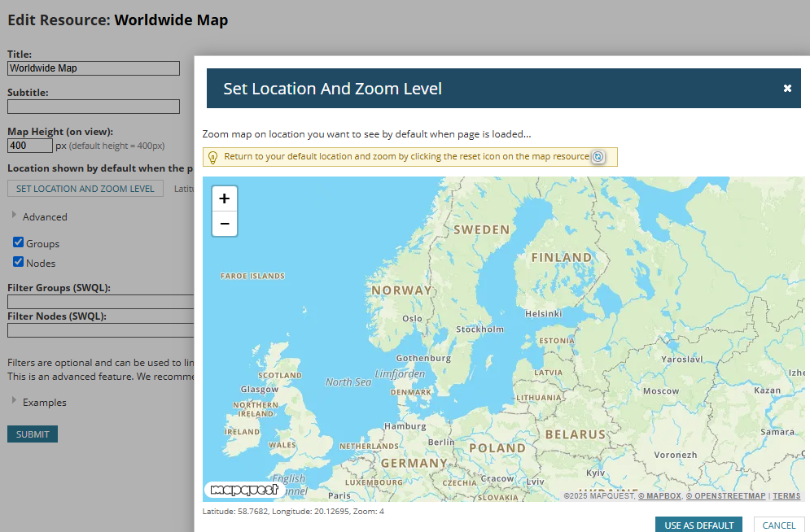
Task: Open the Mapbox attribution link
Action: click(x=659, y=496)
